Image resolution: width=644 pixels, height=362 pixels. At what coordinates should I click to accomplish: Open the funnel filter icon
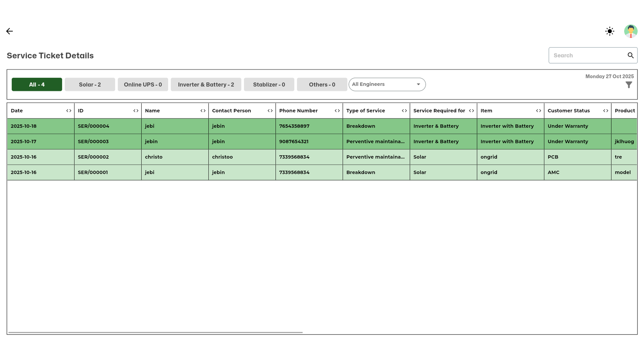click(x=629, y=85)
